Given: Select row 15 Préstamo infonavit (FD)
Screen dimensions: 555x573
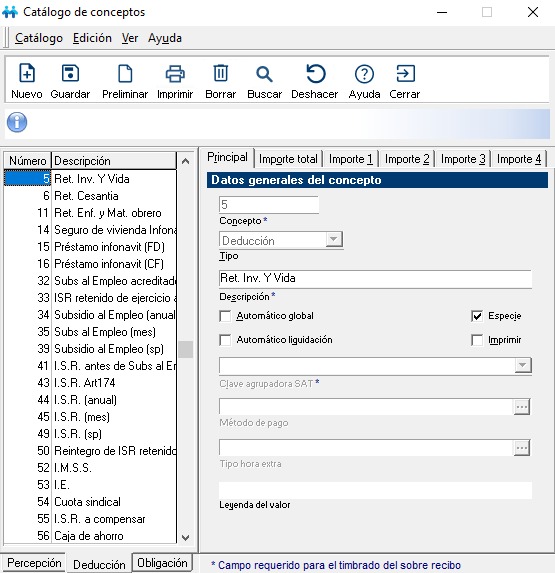Looking at the screenshot, I should [x=90, y=247].
